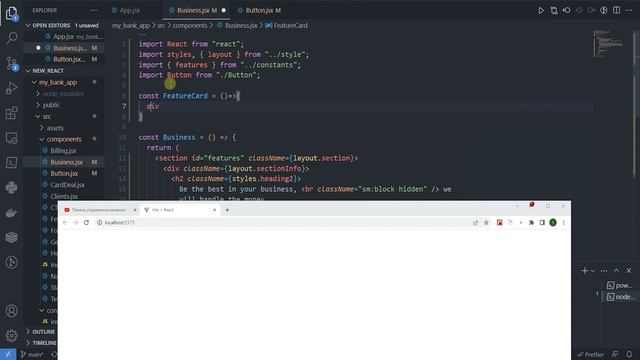Viewport: 640px width, 360px height.
Task: Click Prettier in status bar
Action: pyautogui.click(x=590, y=354)
